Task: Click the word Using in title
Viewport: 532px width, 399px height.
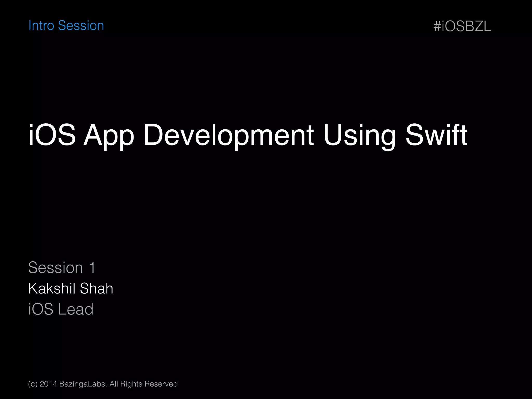Action: [359, 135]
